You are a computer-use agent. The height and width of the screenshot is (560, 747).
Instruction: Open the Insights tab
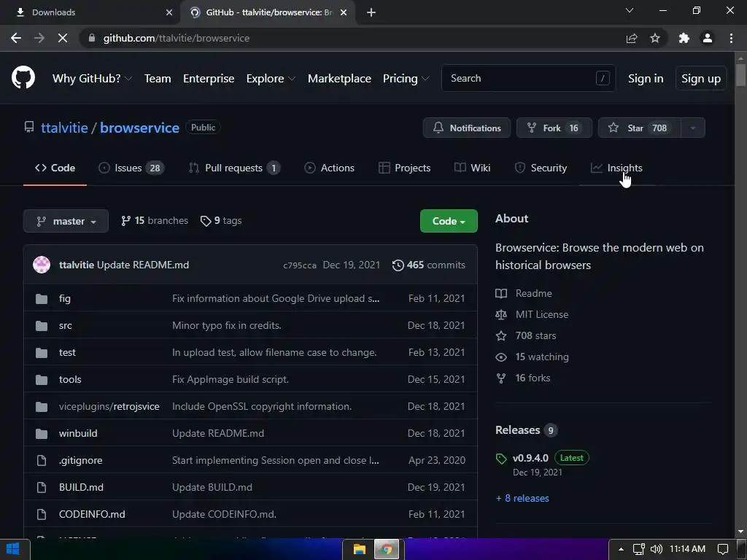tap(616, 168)
